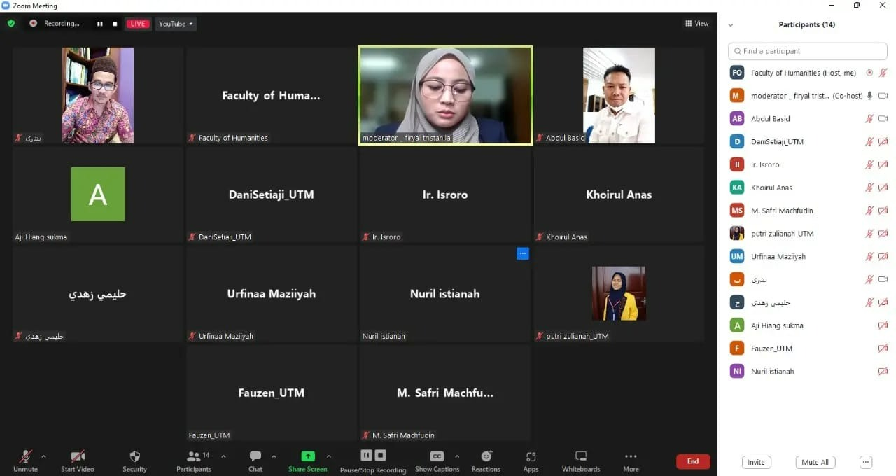Click the Invite button
The width and height of the screenshot is (896, 476).
756,462
